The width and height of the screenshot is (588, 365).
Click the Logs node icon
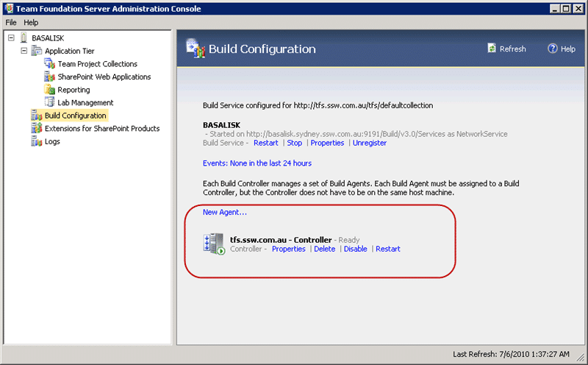coord(36,141)
